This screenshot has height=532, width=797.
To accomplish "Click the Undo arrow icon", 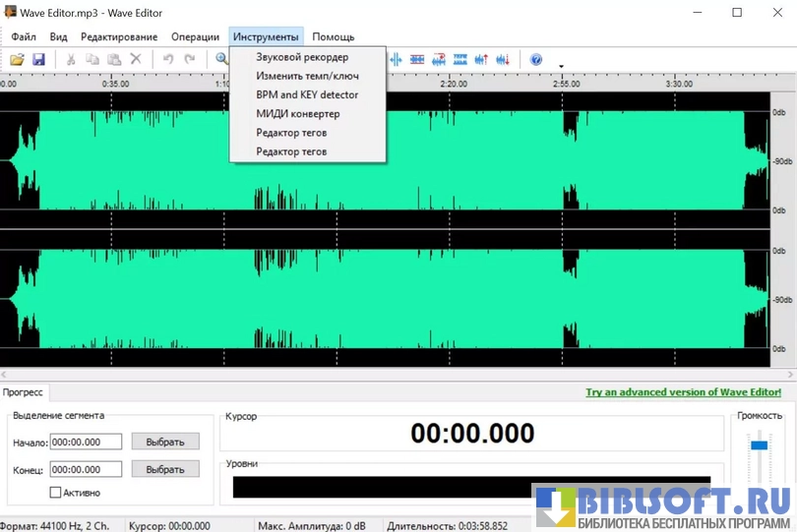I will (x=168, y=59).
